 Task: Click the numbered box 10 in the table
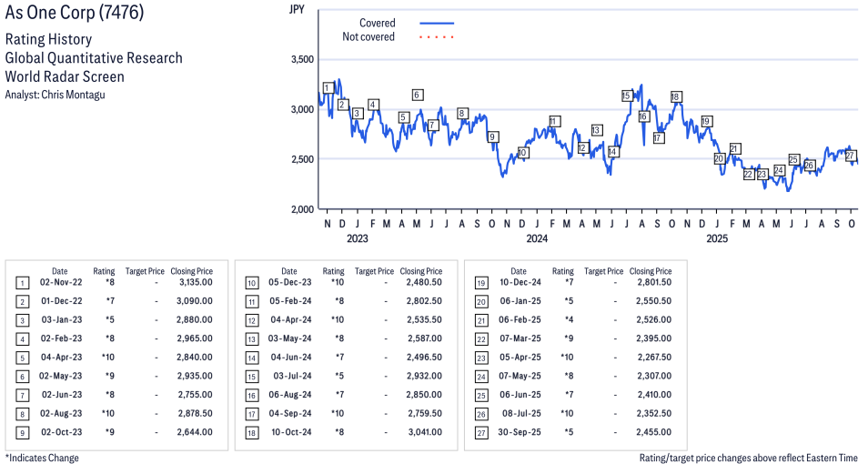251,282
